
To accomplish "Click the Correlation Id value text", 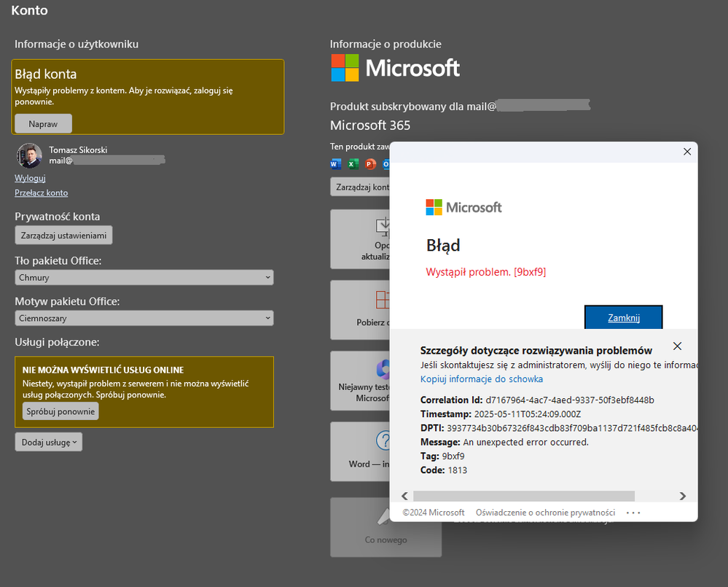I will click(570, 400).
